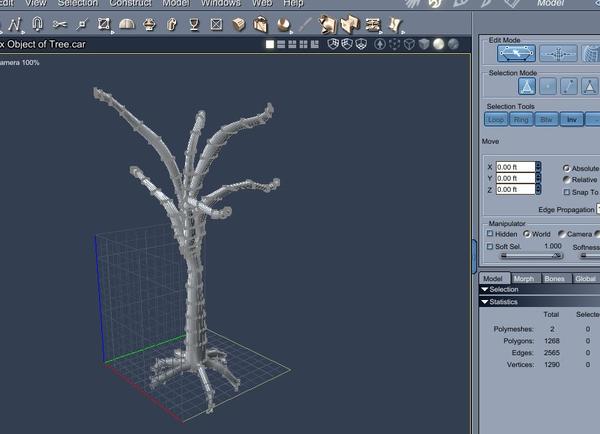
Task: Switch to single-pane viewport layout
Action: point(270,44)
